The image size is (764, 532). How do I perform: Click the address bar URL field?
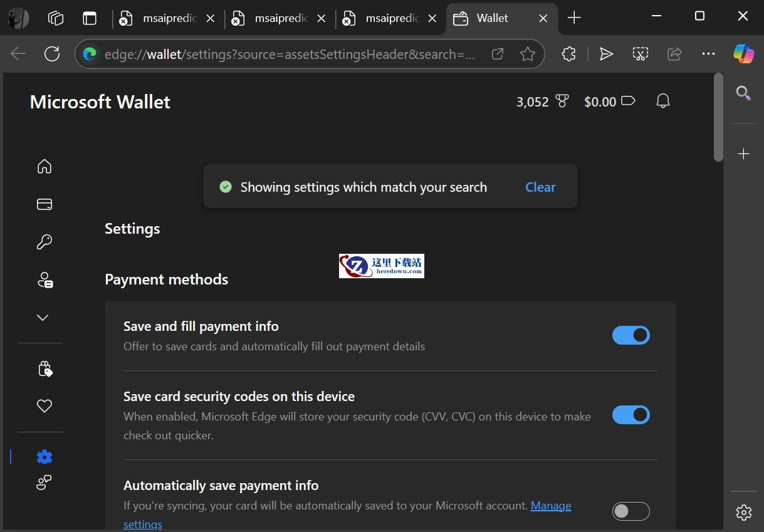click(290, 54)
